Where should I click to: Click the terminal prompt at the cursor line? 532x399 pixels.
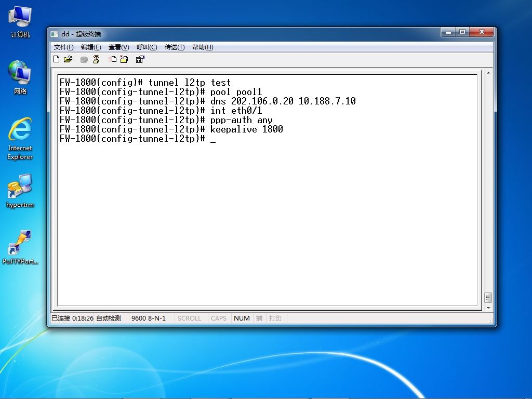(x=138, y=138)
